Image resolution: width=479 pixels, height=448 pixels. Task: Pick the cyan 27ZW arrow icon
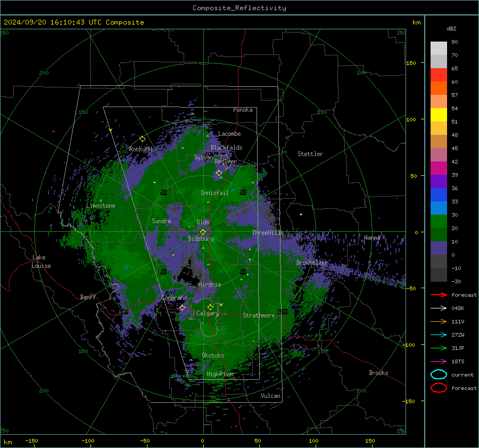(439, 335)
